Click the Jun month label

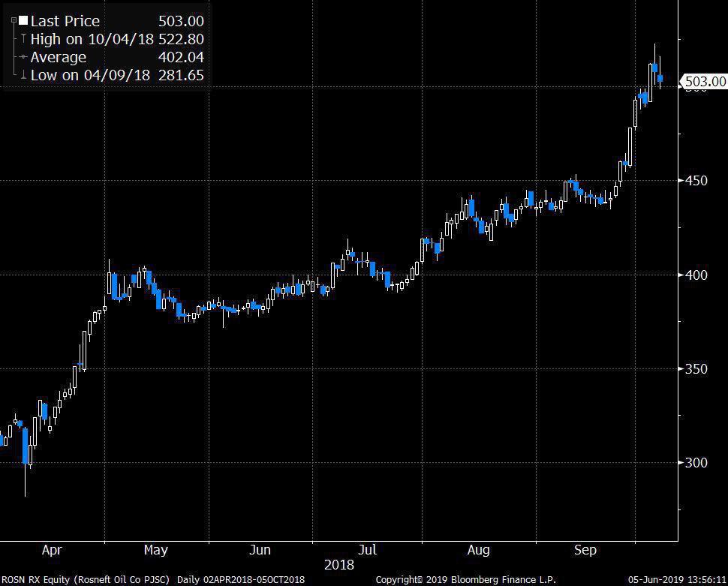pos(260,550)
